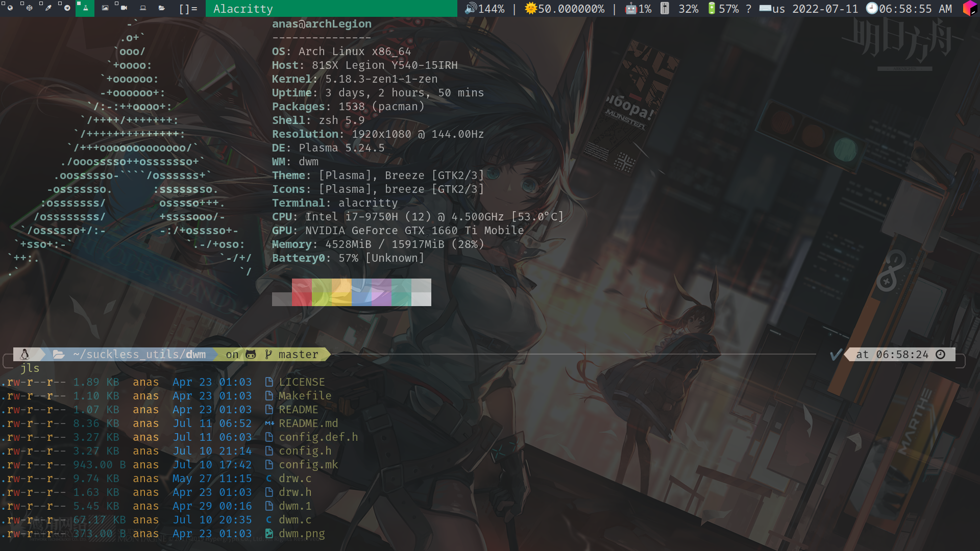Viewport: 980px width, 551px height.
Task: Open the colorful system tray app icon
Action: pyautogui.click(x=969, y=9)
